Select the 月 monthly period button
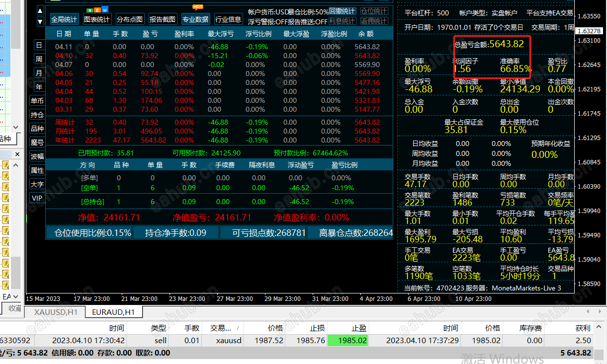 pos(39,73)
